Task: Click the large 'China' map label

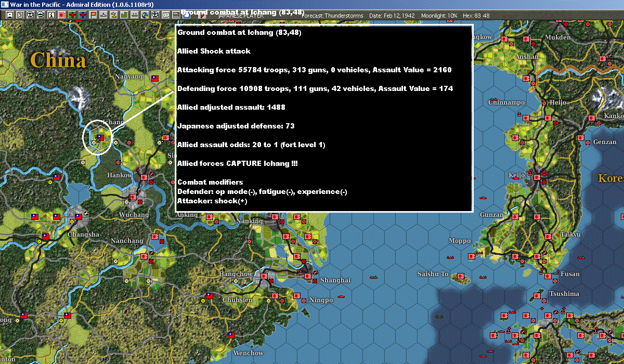Action: click(x=58, y=60)
